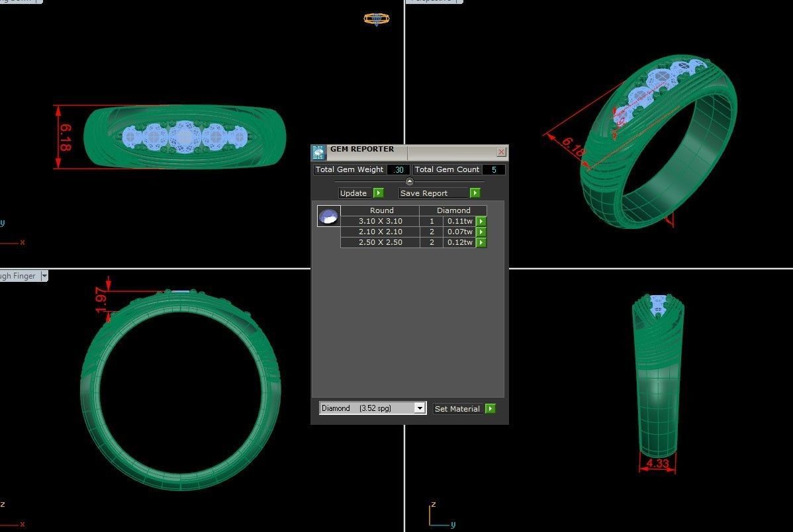Click the Set Material label button
This screenshot has height=532, width=793.
click(x=459, y=408)
